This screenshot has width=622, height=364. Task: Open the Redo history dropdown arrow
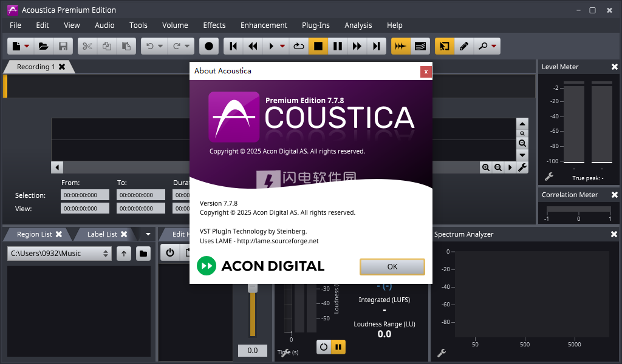(x=187, y=46)
